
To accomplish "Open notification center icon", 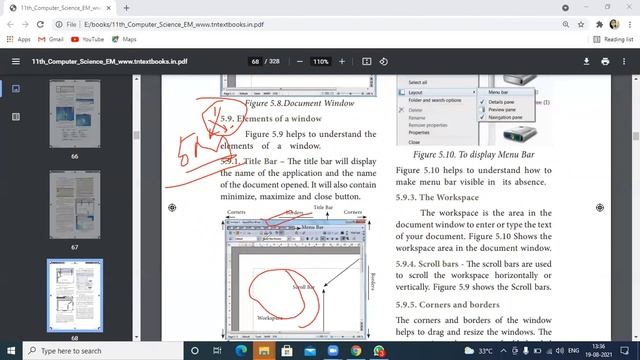I will 624,351.
